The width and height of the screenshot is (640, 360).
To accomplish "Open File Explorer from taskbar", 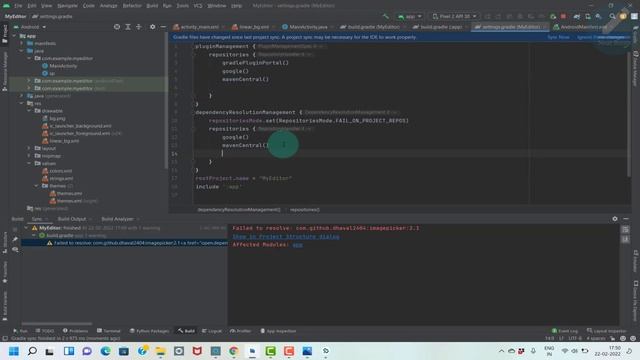I will tap(160, 351).
